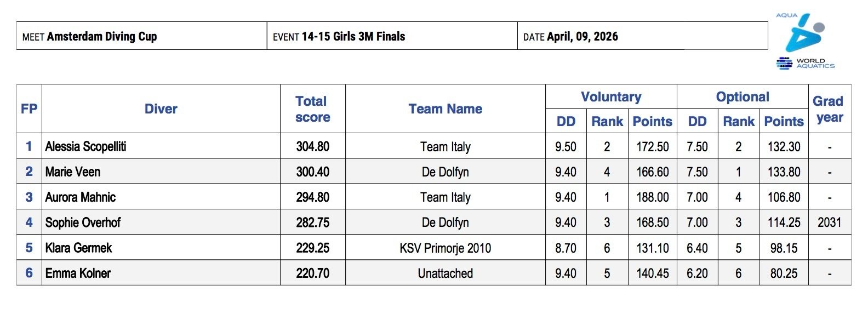Click the Total score column header
The width and height of the screenshot is (868, 319).
pos(312,109)
